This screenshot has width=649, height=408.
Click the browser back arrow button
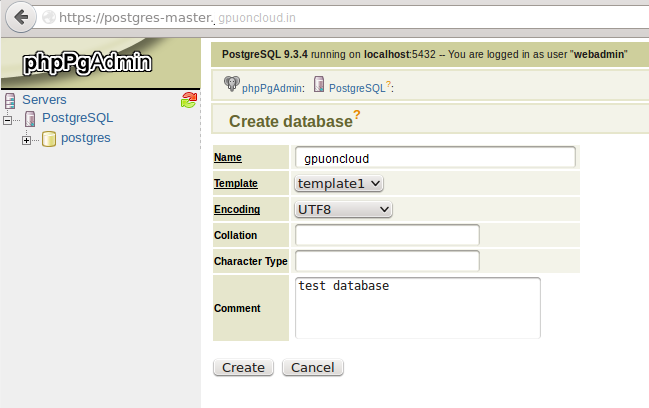click(21, 16)
